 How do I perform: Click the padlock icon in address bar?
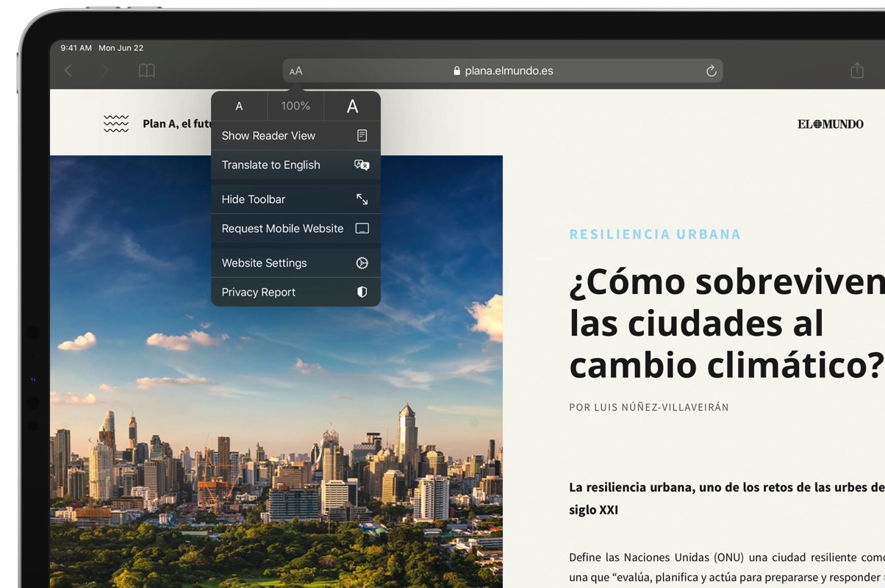pos(456,71)
